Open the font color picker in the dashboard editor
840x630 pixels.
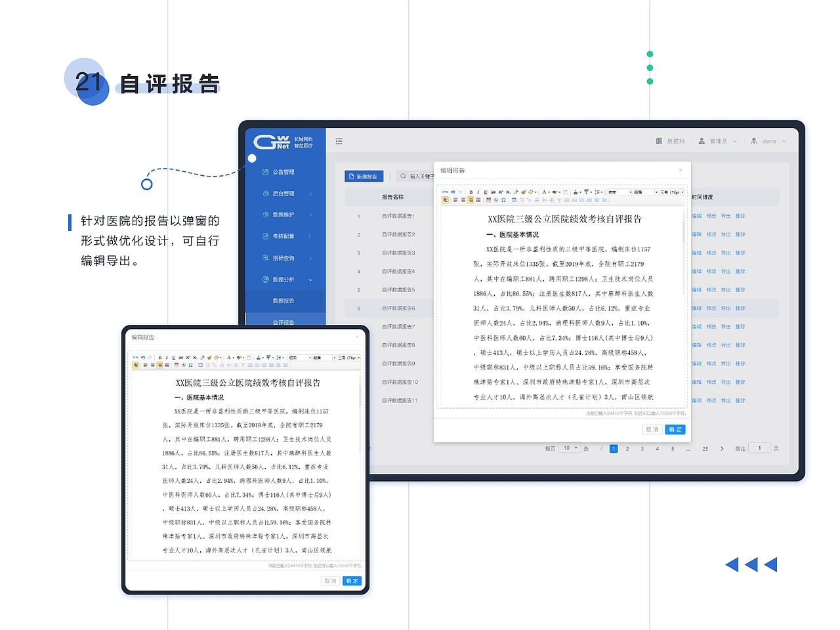(545, 192)
